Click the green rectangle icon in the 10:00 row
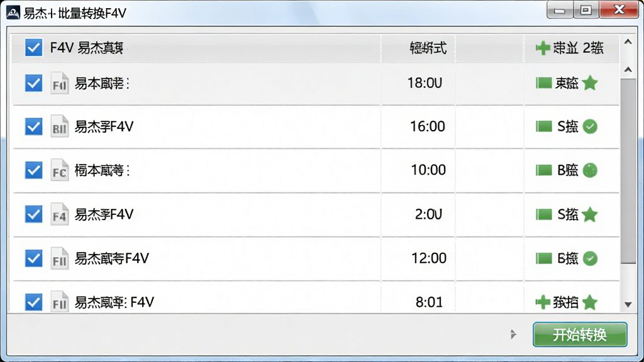 pyautogui.click(x=544, y=170)
